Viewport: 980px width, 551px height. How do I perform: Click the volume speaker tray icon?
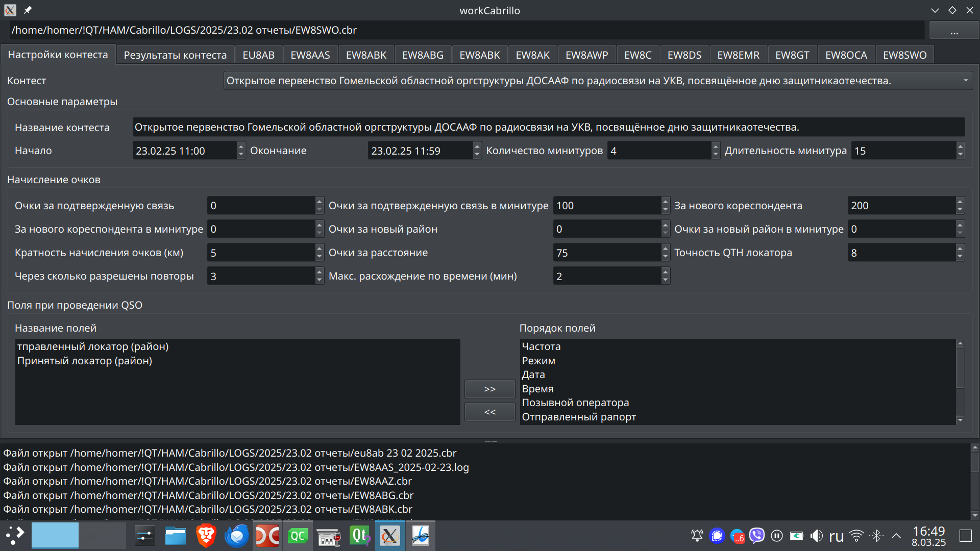pos(816,536)
